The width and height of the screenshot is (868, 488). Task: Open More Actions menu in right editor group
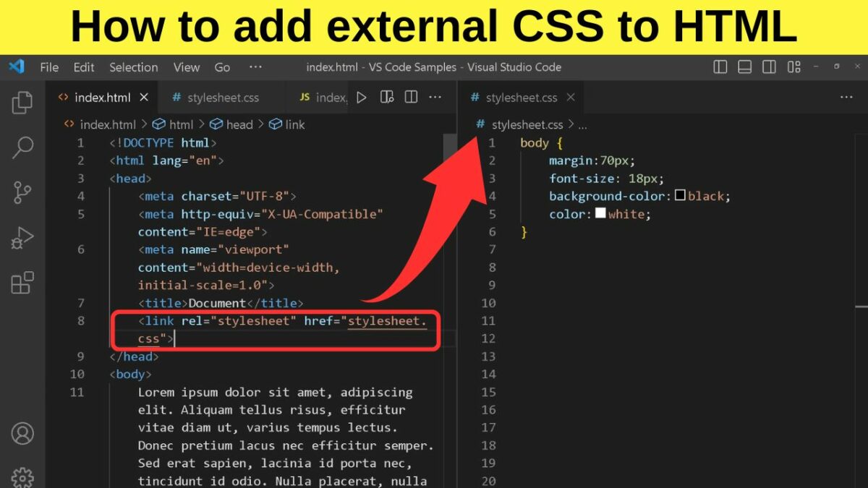846,98
